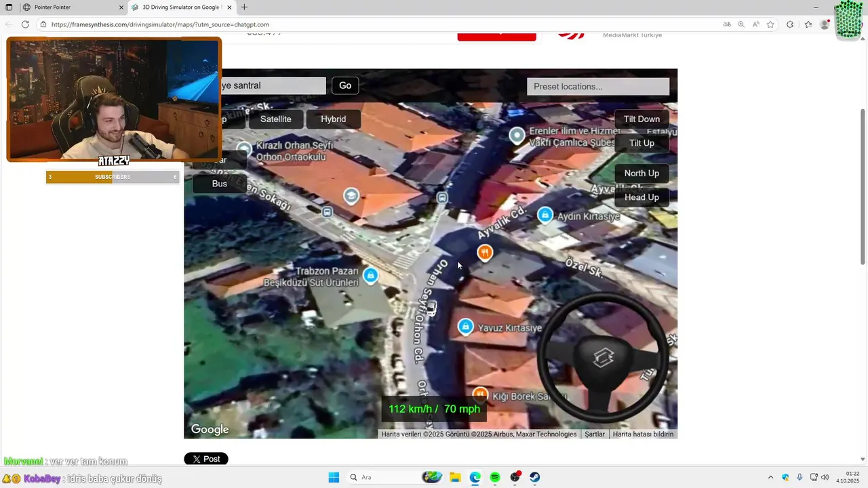Click the bus stop marker near the green Bus button
Screen dimensions: 868x488
328,212
